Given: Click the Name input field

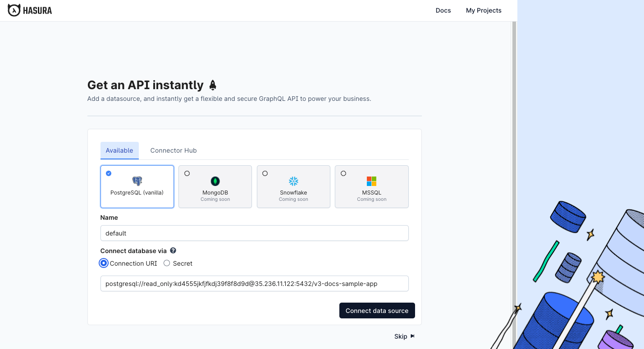Looking at the screenshot, I should [255, 233].
